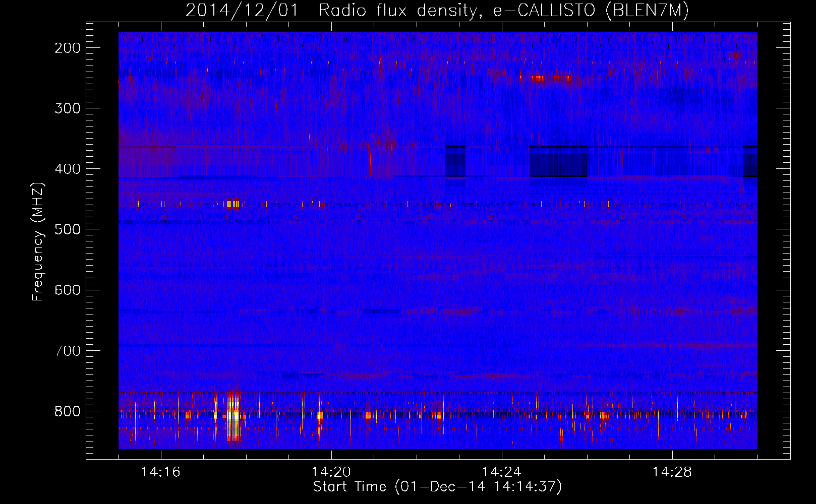
Task: Click the 200 frequency tick label
Action: coord(68,48)
